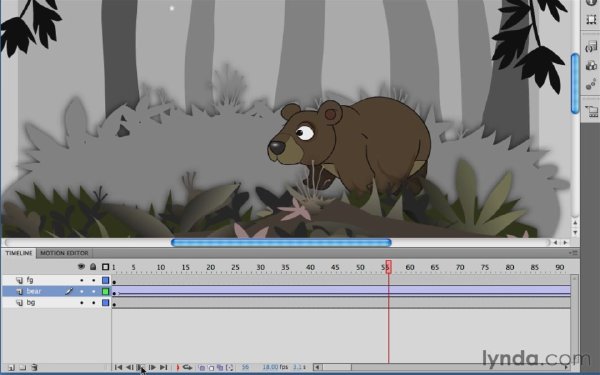600x375 pixels.
Task: Click the fg layer blue outline swatch
Action: coord(106,280)
